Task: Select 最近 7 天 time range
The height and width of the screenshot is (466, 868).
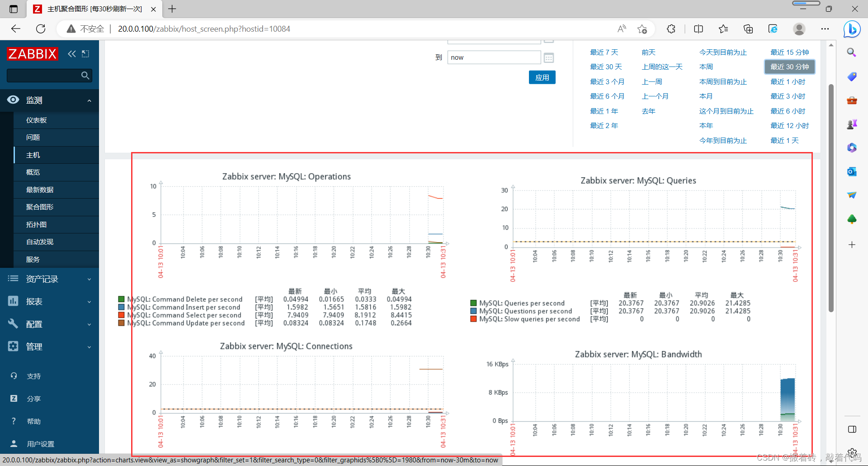Action: point(604,52)
